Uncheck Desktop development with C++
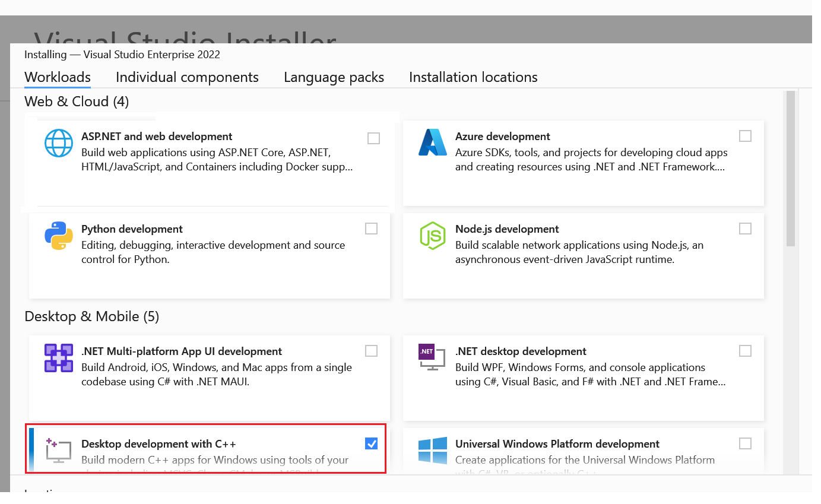The height and width of the screenshot is (504, 821). (371, 443)
